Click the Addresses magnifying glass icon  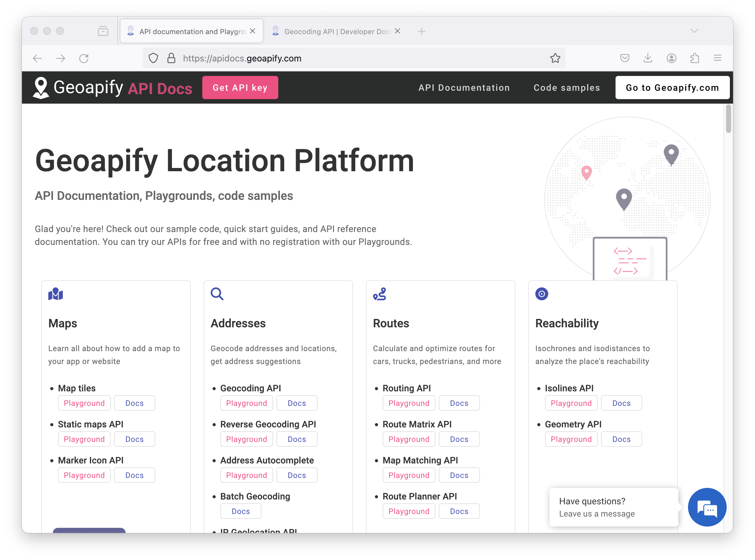click(x=217, y=294)
